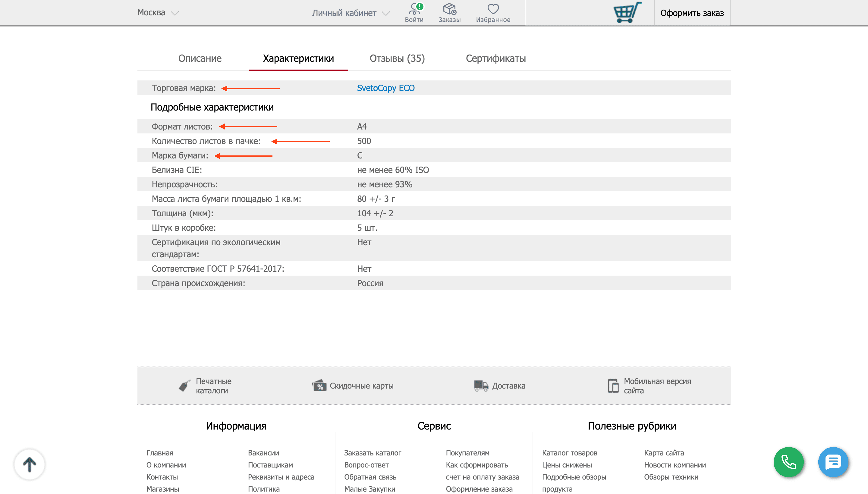Open Каталог товаров link
The image size is (868, 494).
pyautogui.click(x=570, y=453)
